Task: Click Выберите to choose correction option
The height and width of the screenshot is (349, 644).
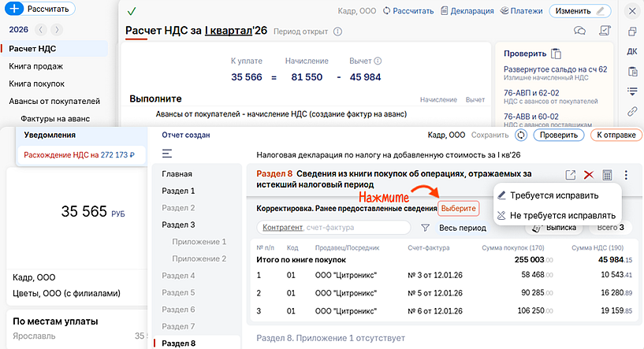Action: tap(459, 208)
